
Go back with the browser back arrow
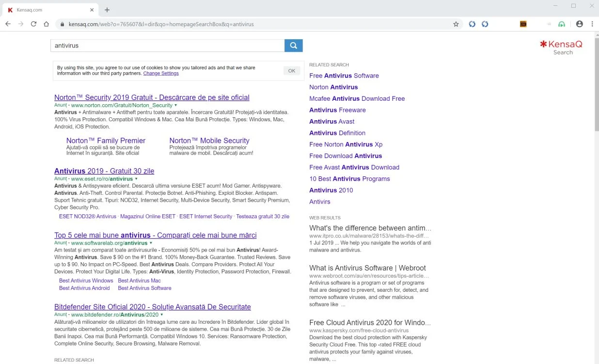8,24
